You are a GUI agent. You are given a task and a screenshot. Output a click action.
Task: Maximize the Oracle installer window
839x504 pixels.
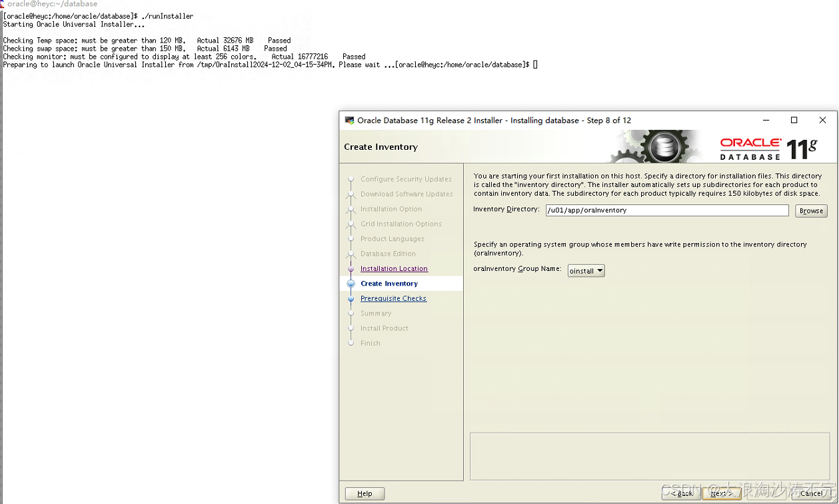point(794,121)
